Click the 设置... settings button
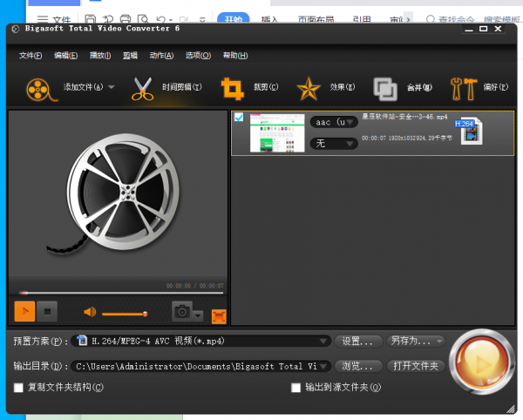Screen dimensions: 523x420 pos(358,341)
